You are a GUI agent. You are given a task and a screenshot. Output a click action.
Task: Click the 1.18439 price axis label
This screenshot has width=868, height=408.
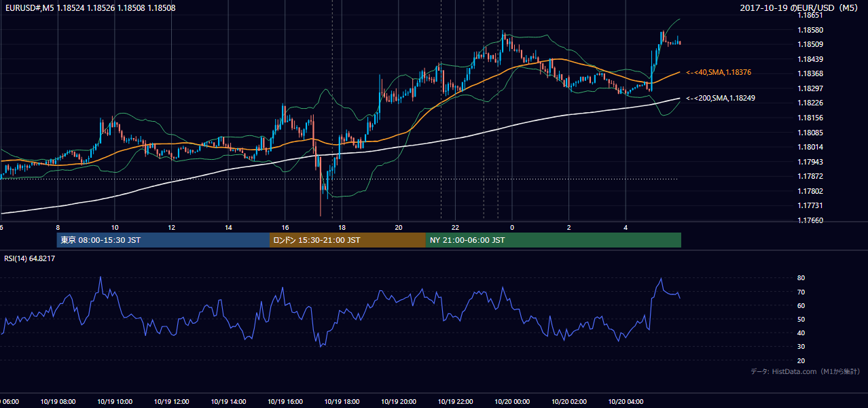tap(809, 59)
